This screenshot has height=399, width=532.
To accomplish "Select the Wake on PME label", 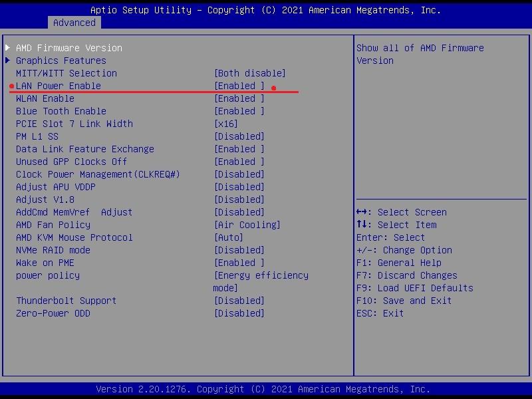I will [x=45, y=263].
